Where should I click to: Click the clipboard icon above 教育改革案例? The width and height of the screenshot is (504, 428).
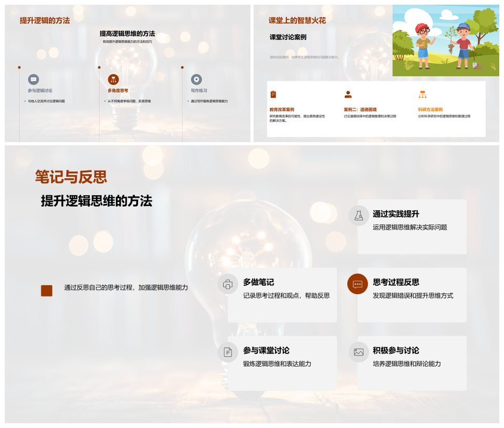click(x=273, y=94)
